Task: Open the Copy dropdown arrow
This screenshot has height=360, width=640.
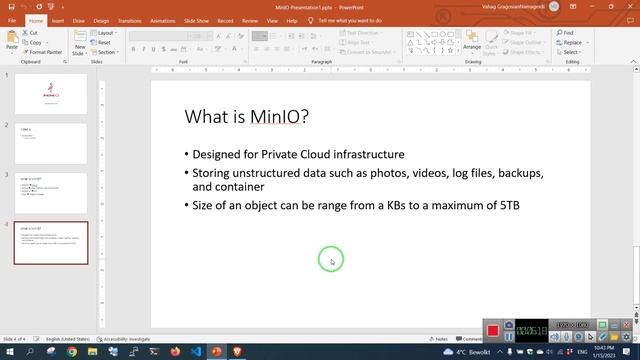Action: pos(47,42)
